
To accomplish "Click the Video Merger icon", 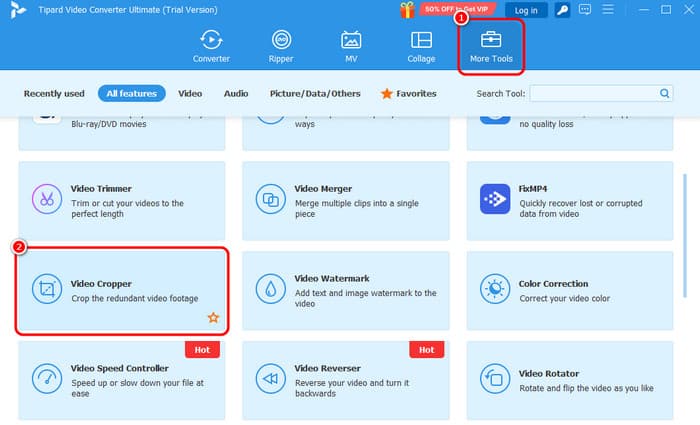I will [271, 199].
